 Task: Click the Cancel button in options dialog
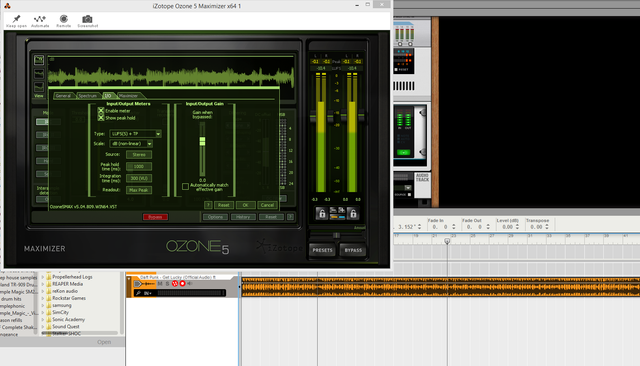(267, 205)
